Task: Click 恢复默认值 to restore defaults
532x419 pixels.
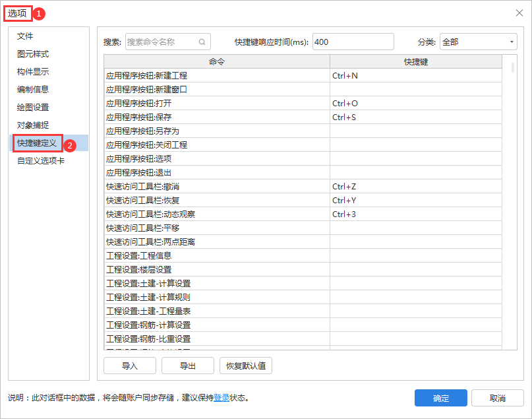Action: tap(246, 366)
